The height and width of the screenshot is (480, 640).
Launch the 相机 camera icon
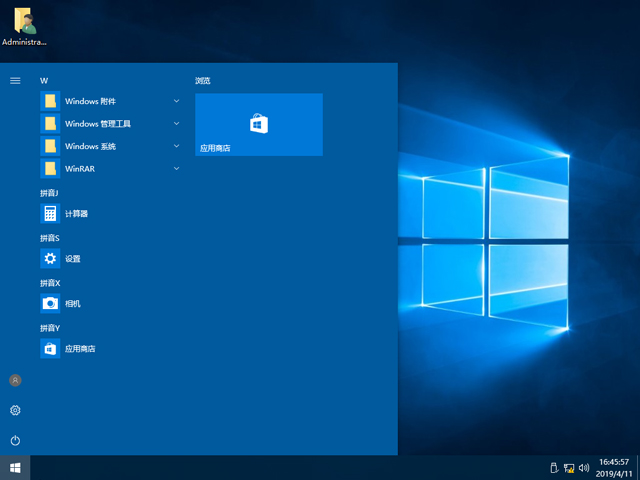point(50,303)
